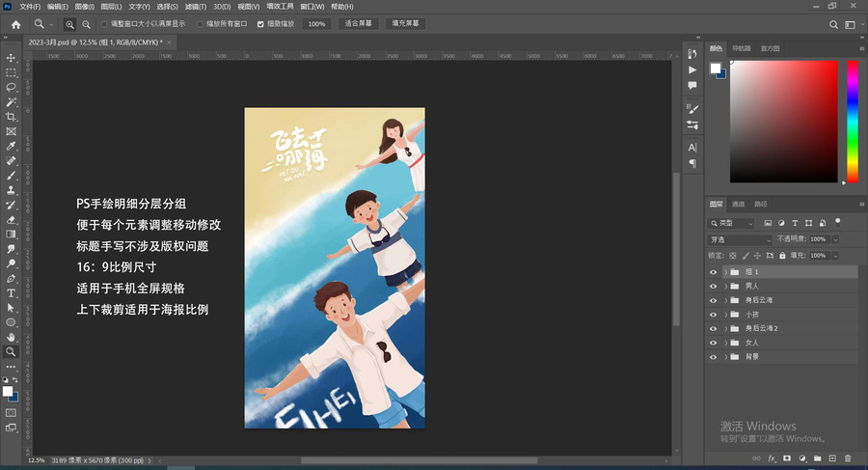Image resolution: width=868 pixels, height=470 pixels.
Task: Select the Dodge tool
Action: 11,263
